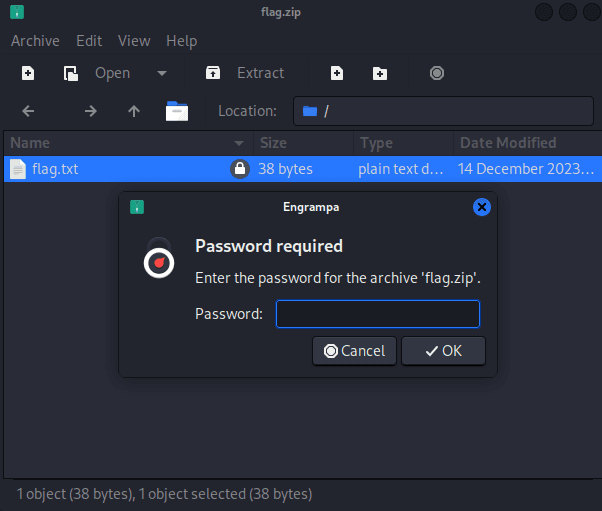Click the Create new archive toolbar icon
Screen dimensions: 602x511
click(28, 73)
